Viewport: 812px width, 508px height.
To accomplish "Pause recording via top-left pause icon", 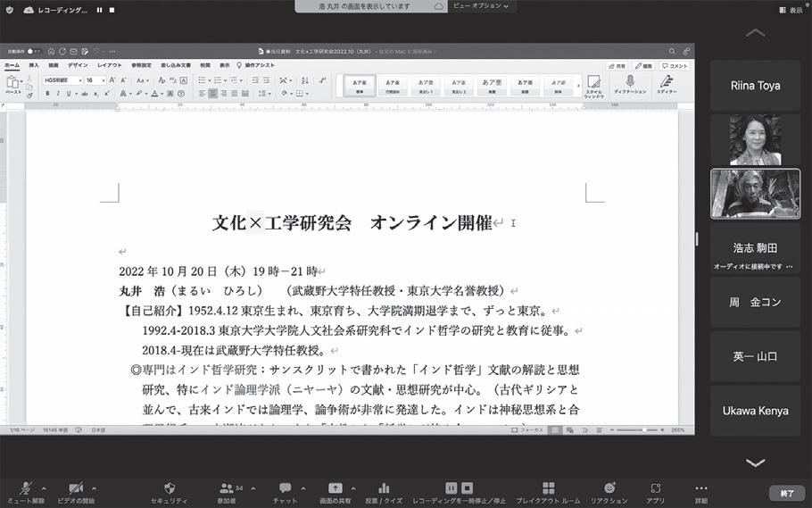I will click(99, 10).
